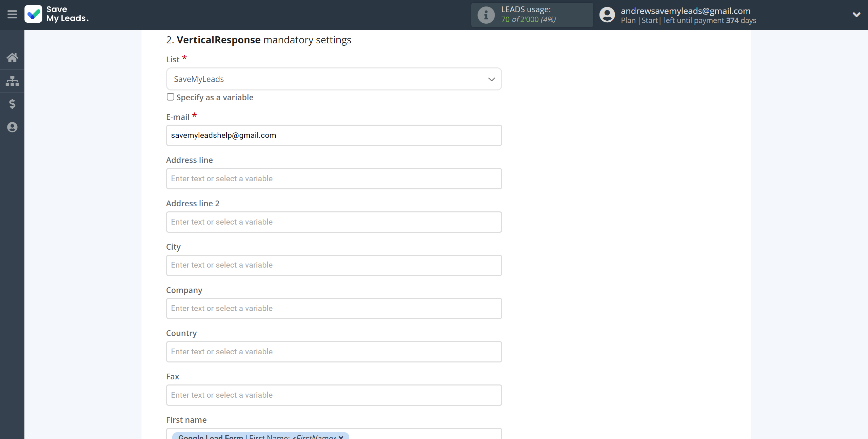Click the City input field
This screenshot has height=439, width=868.
tap(334, 265)
